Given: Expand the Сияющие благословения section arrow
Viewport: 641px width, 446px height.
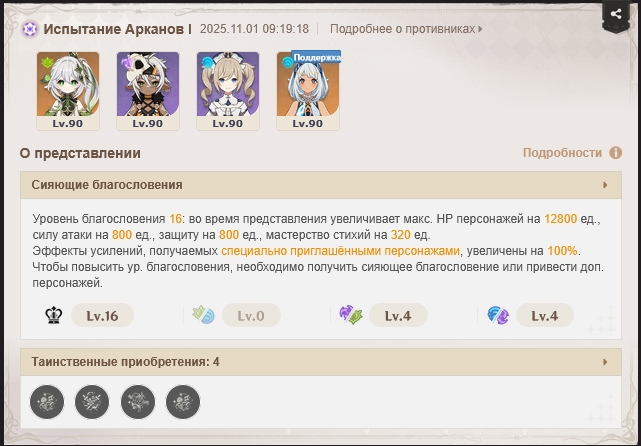Looking at the screenshot, I should (x=605, y=185).
